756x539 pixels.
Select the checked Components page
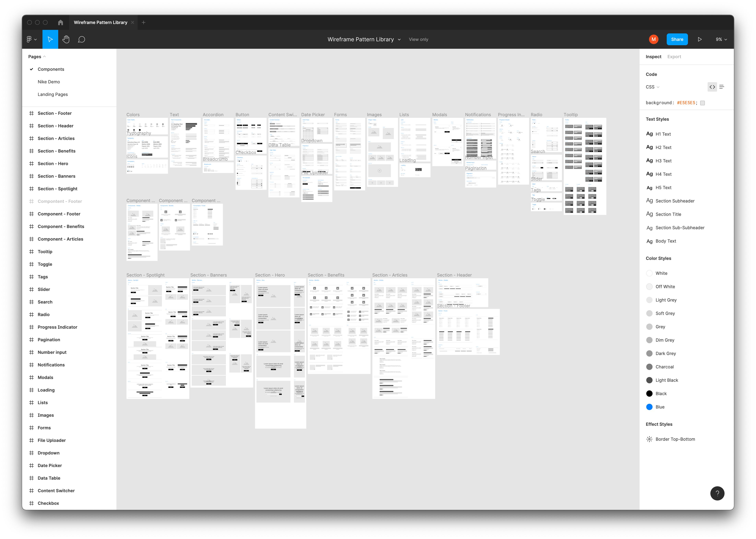[x=51, y=69]
